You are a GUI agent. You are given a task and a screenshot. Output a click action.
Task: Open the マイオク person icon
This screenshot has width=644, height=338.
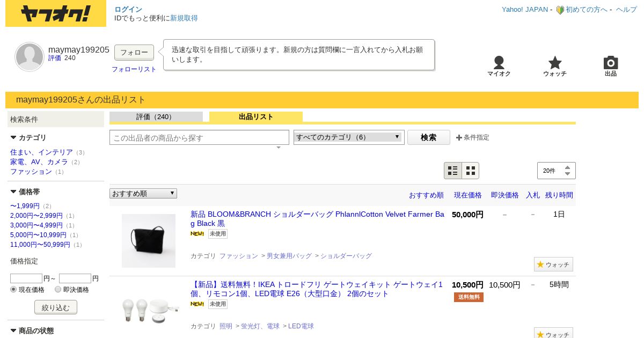(x=499, y=62)
